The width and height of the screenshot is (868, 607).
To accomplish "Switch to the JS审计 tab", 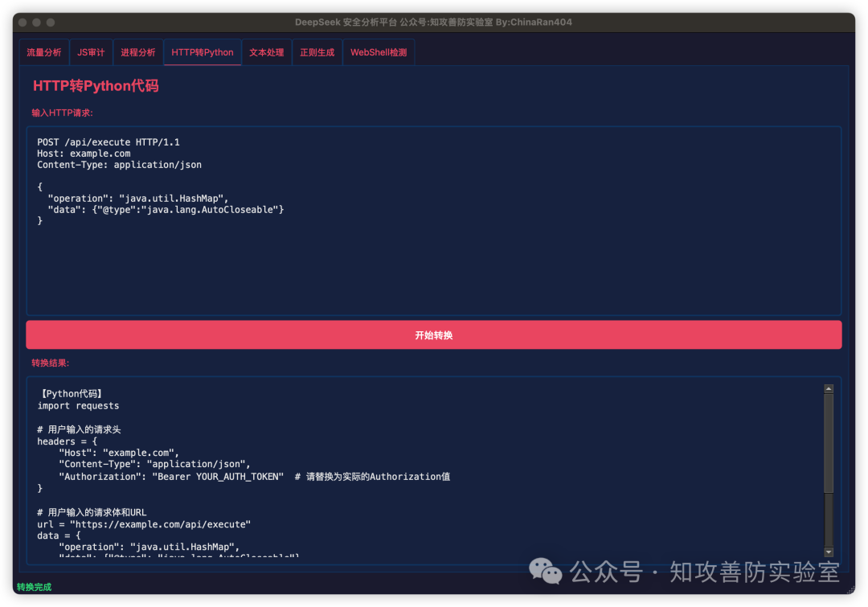I will pos(91,52).
